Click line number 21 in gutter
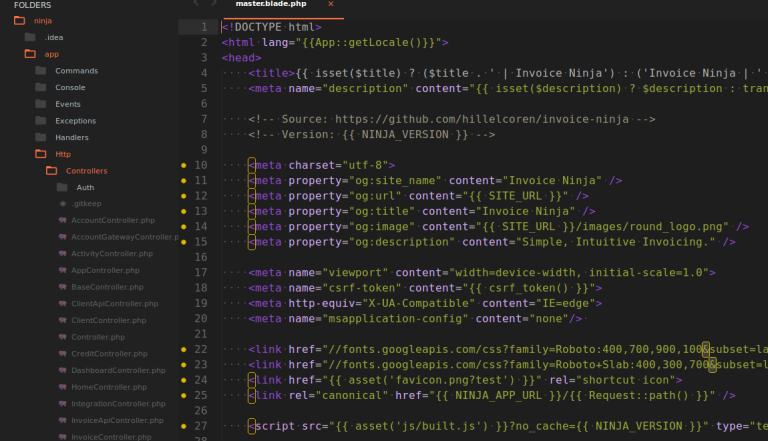768x441 pixels. click(x=201, y=334)
